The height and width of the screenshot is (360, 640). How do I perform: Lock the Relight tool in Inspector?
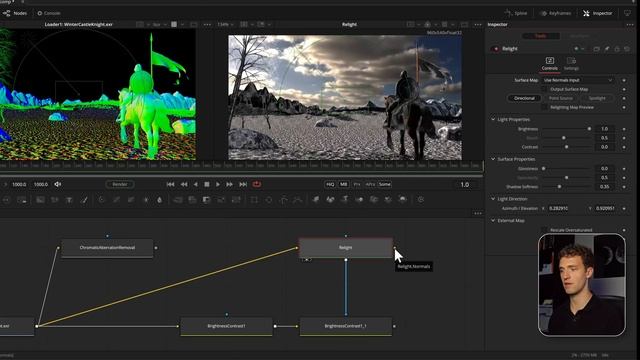click(617, 49)
